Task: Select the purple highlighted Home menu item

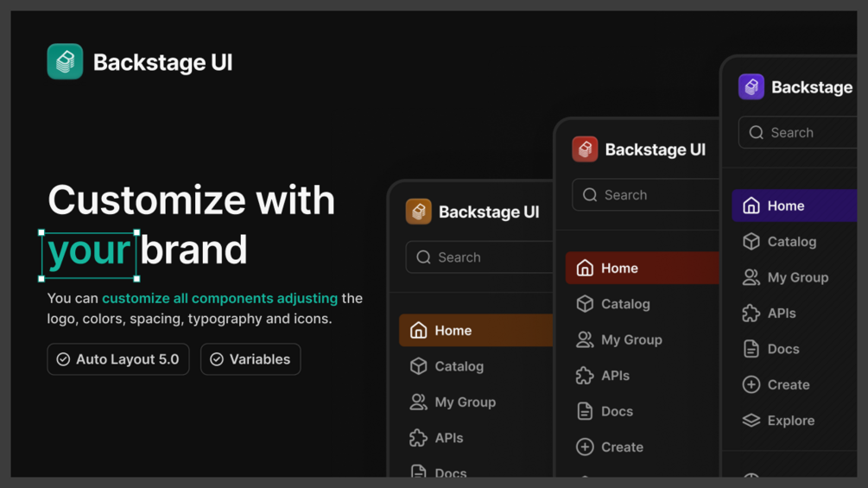Action: click(795, 206)
